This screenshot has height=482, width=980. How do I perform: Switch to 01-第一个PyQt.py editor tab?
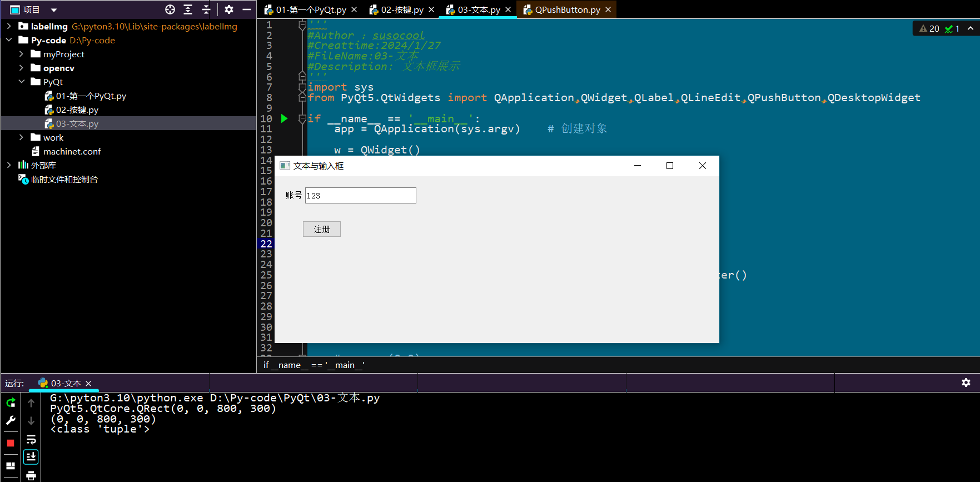pos(305,9)
